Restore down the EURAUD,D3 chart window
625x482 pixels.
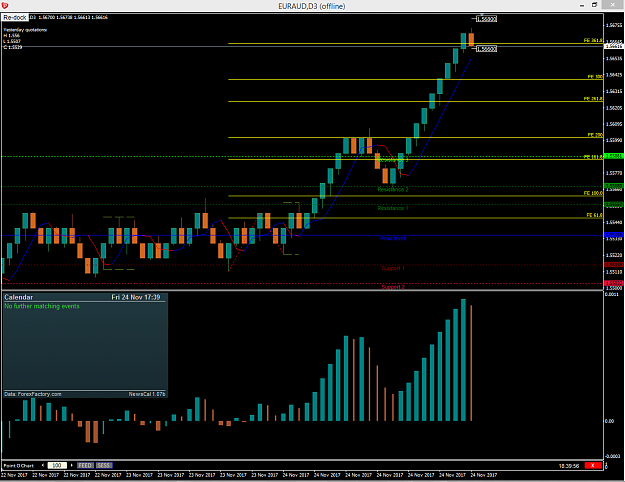click(x=594, y=5)
